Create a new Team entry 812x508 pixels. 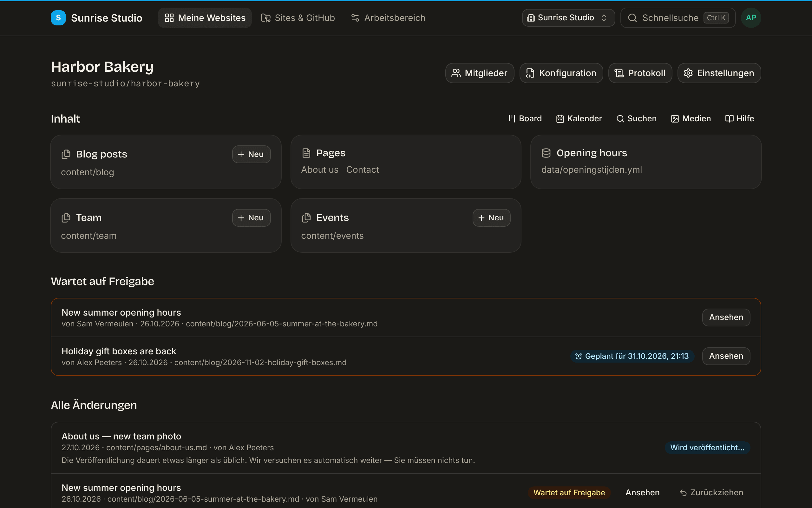point(251,218)
